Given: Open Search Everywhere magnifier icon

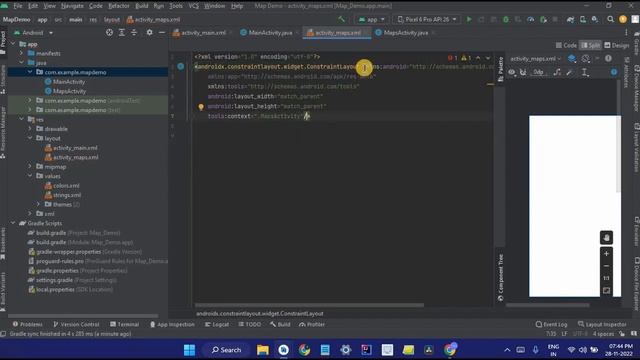Looking at the screenshot, I should pyautogui.click(x=610, y=19).
